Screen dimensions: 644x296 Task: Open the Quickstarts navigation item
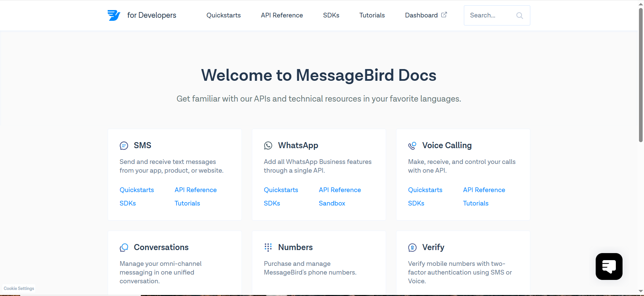tap(223, 15)
